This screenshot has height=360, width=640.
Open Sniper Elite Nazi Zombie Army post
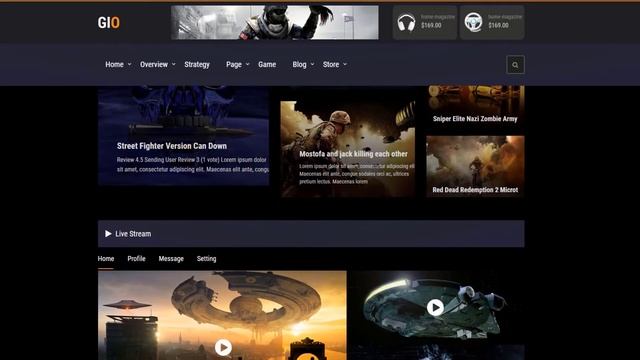(475, 119)
